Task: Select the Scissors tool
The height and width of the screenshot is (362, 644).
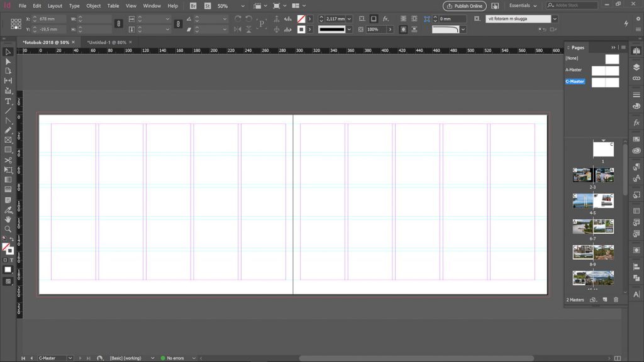Action: pyautogui.click(x=8, y=160)
